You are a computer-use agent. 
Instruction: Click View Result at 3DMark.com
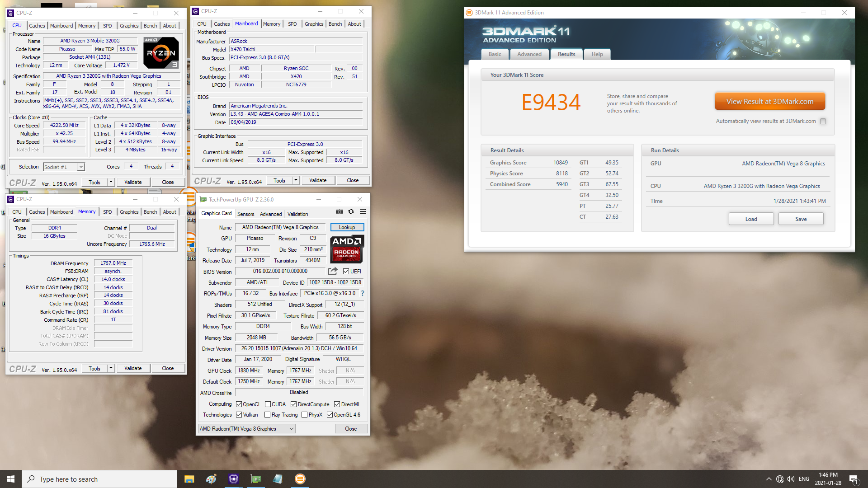tap(769, 102)
